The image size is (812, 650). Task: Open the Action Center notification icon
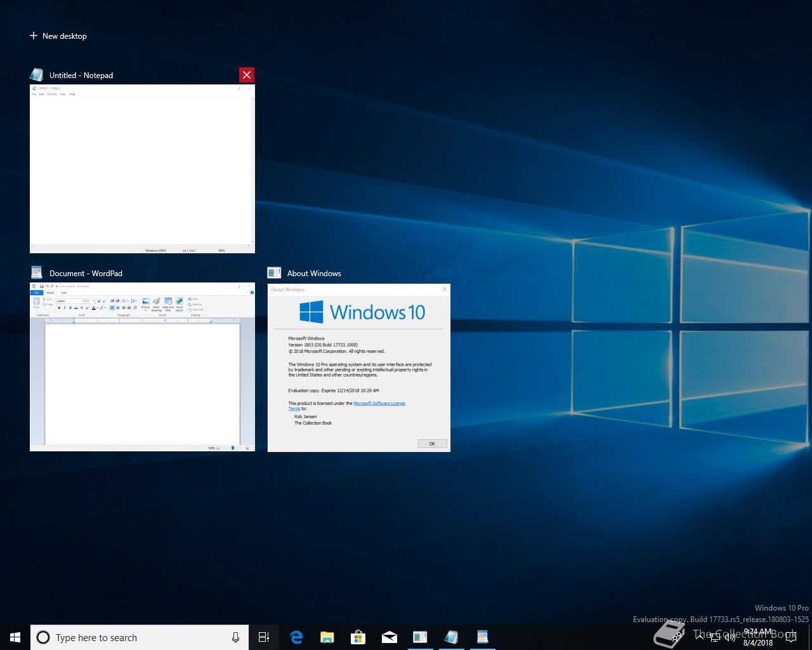point(790,637)
